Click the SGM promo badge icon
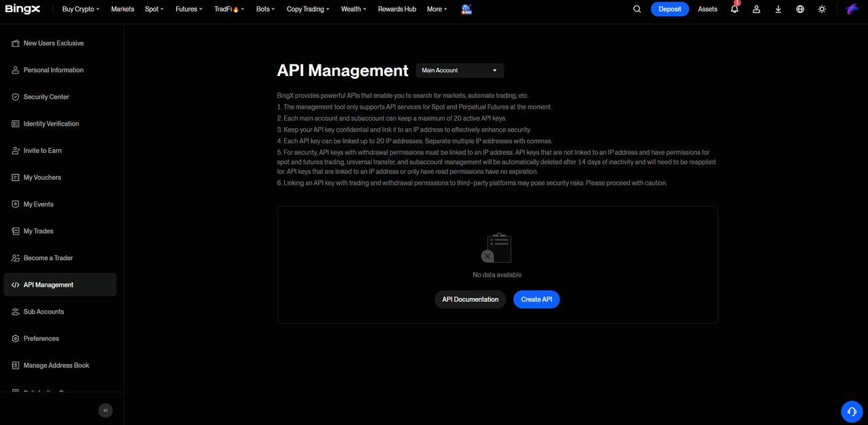Viewport: 868px width, 425px height. coord(467,10)
